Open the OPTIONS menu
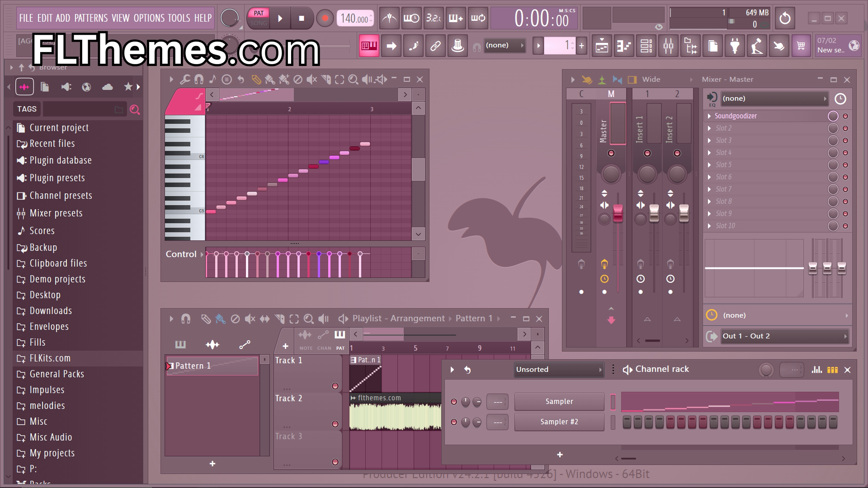 coord(149,18)
